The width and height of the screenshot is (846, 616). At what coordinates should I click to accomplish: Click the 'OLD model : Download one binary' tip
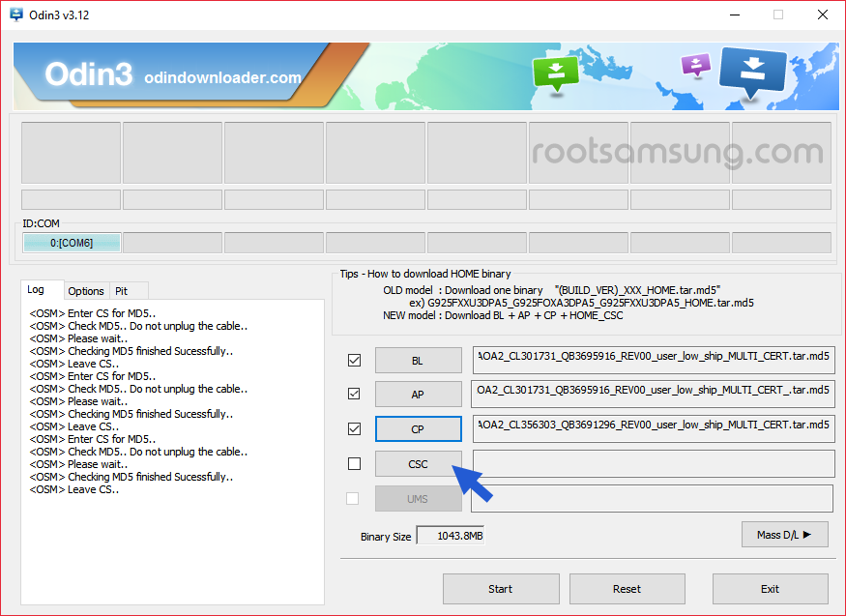coord(463,290)
